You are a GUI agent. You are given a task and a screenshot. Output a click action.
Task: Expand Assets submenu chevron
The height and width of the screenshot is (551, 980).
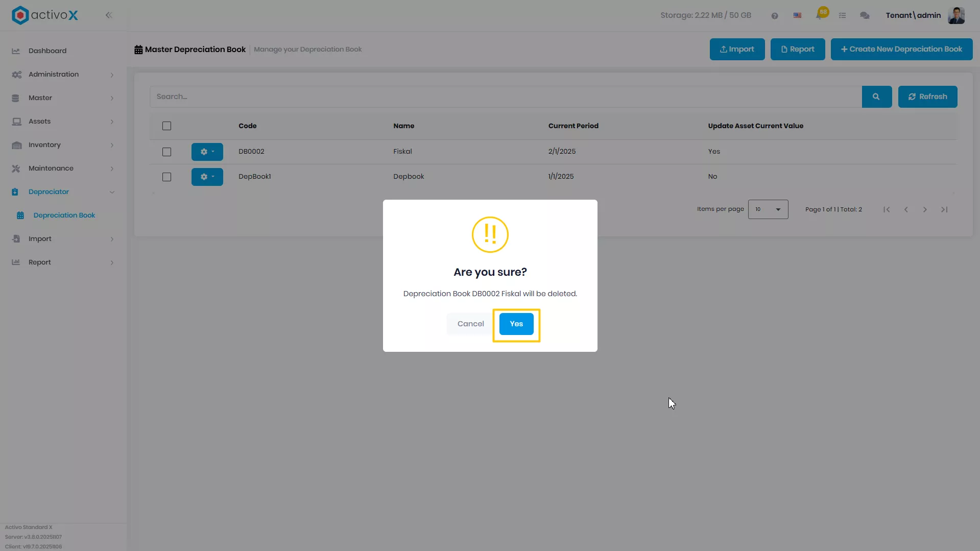[x=112, y=122]
